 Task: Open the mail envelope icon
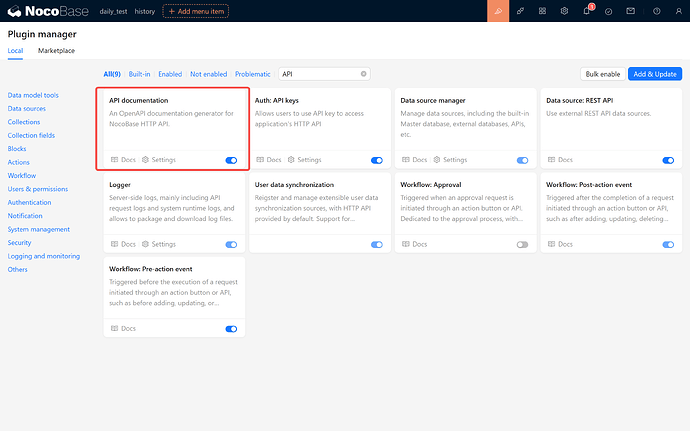[631, 11]
